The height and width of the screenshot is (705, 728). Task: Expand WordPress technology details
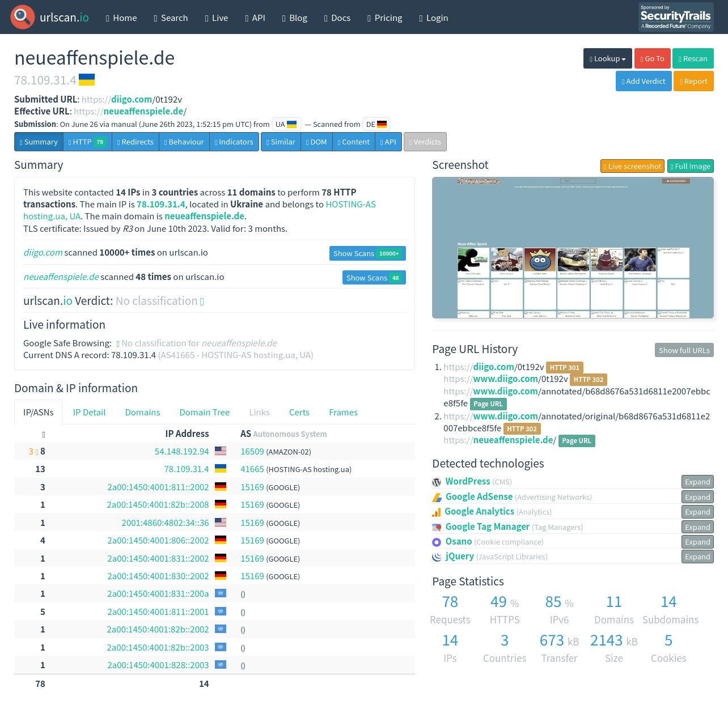pos(697,482)
